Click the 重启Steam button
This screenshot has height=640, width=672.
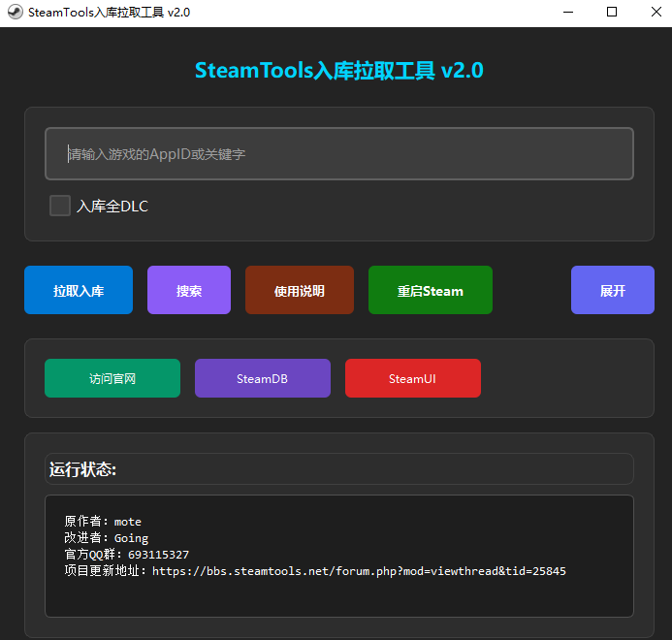[431, 290]
